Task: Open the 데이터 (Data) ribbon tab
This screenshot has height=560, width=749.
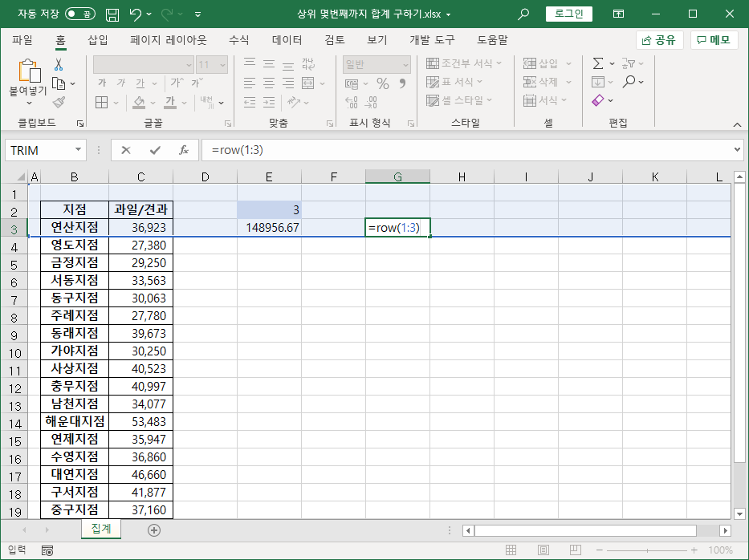Action: click(x=287, y=40)
